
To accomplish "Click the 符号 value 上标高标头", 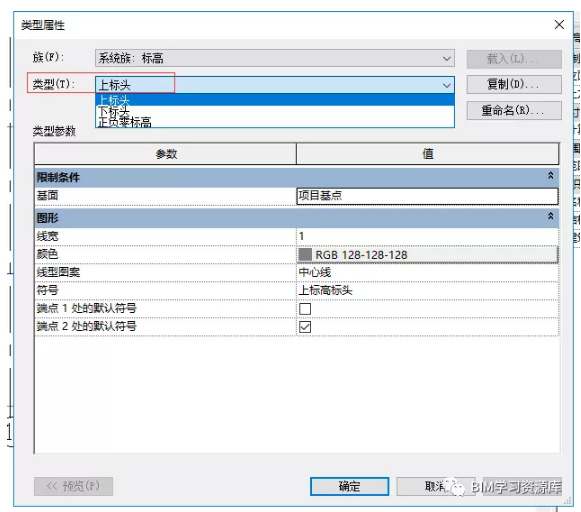I will tap(427, 290).
